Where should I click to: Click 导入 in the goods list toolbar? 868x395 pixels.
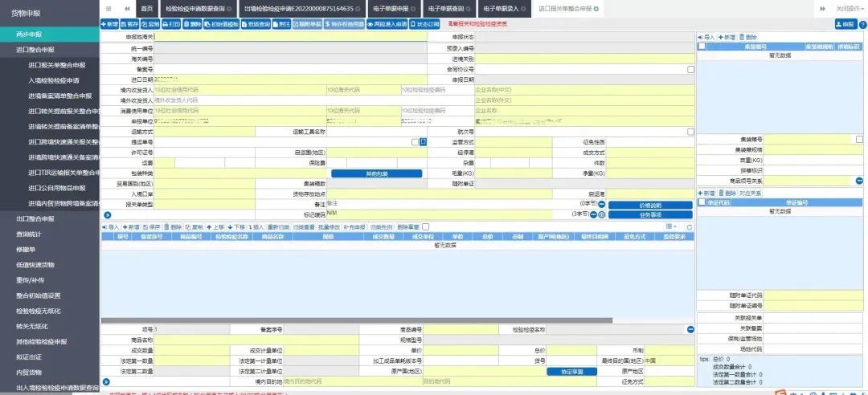click(111, 227)
